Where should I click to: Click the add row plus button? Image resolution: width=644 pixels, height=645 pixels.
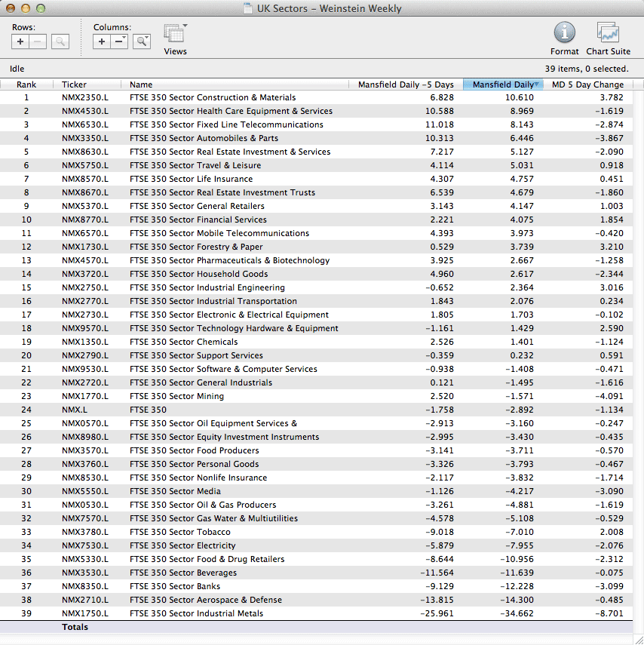point(20,41)
